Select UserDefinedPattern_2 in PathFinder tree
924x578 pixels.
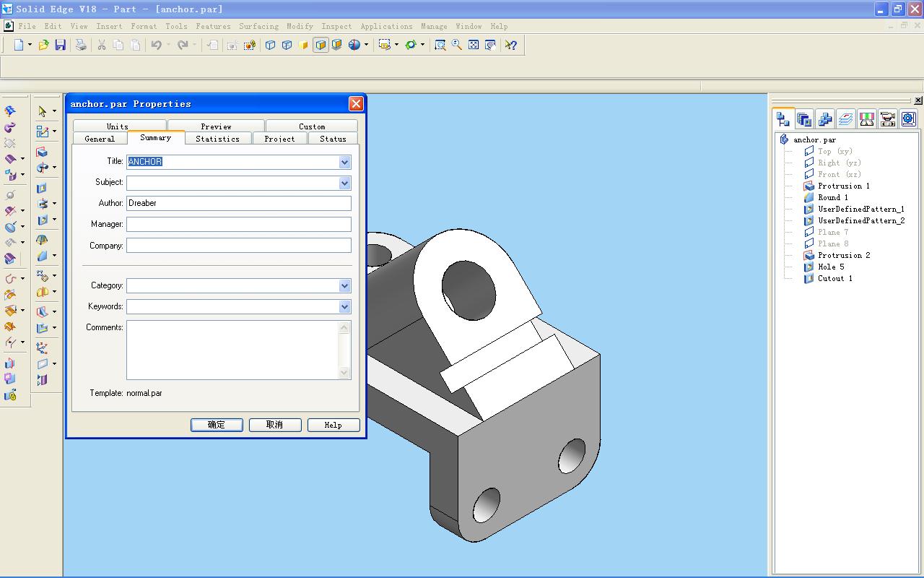[860, 220]
